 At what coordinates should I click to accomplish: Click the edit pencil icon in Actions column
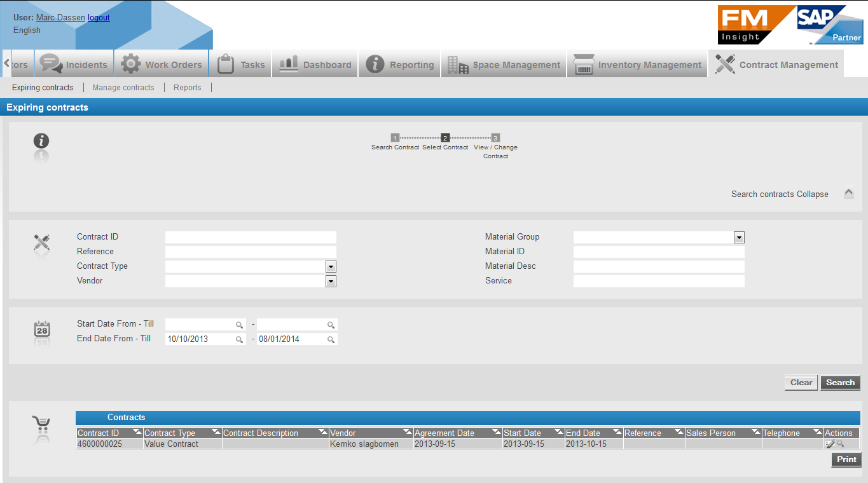[830, 444]
